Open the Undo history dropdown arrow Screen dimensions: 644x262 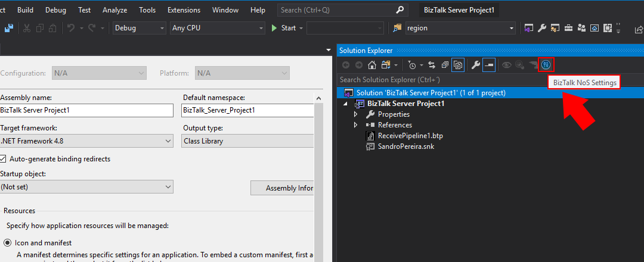81,29
